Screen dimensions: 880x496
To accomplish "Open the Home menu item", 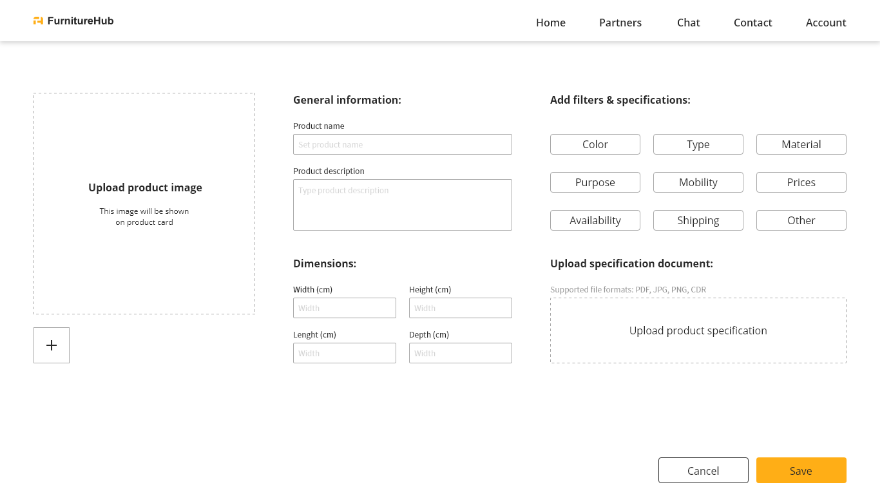I will 550,22.
